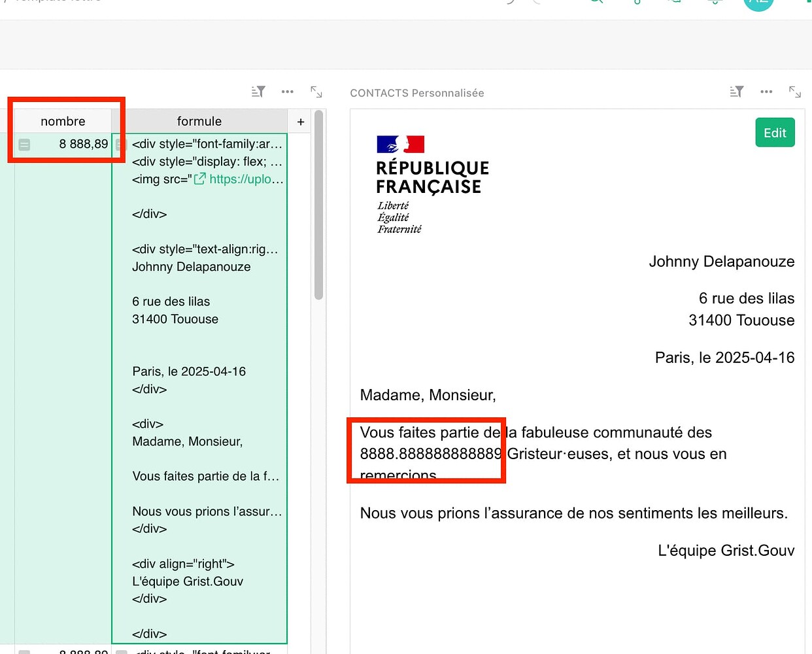Click the table's vertical scrollbar thumb

click(319, 204)
